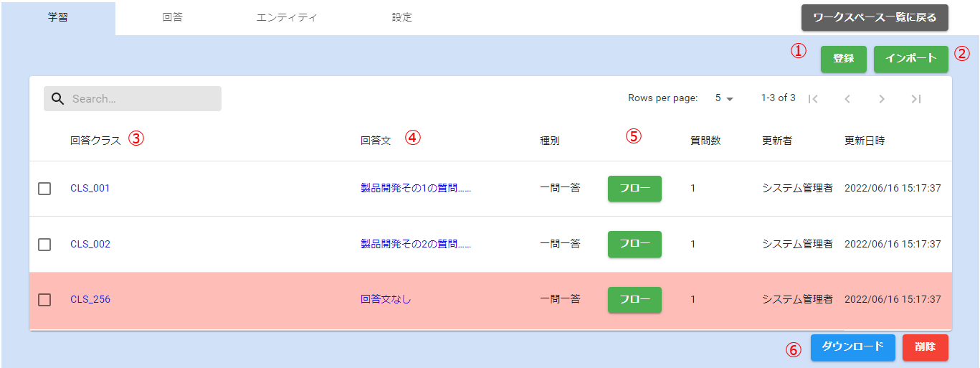
Task: Jump to last page of results
Action: [916, 99]
